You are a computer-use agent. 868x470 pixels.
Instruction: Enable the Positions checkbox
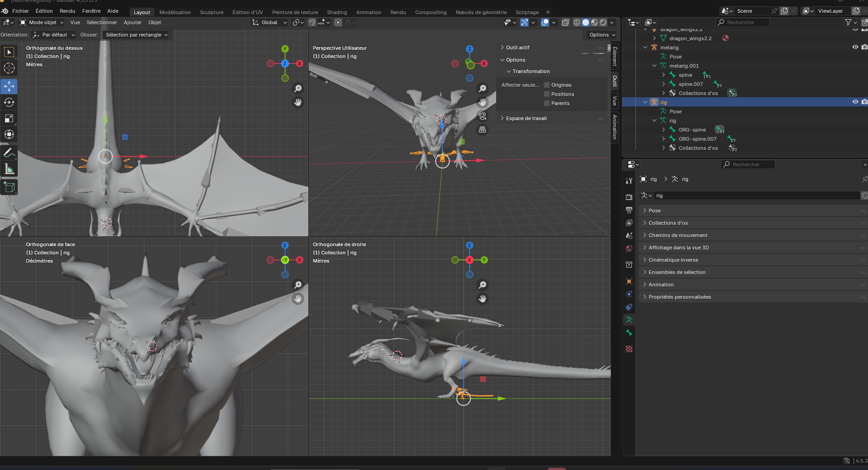[547, 94]
